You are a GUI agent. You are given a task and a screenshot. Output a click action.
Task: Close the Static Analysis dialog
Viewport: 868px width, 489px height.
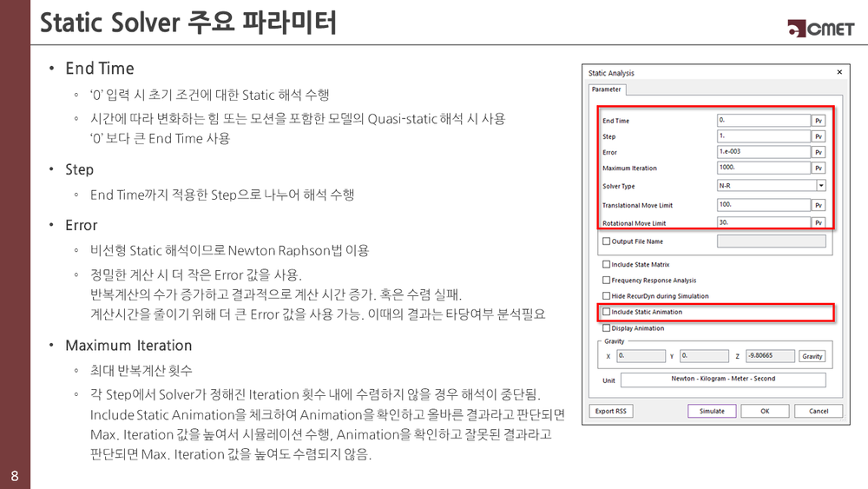point(839,73)
